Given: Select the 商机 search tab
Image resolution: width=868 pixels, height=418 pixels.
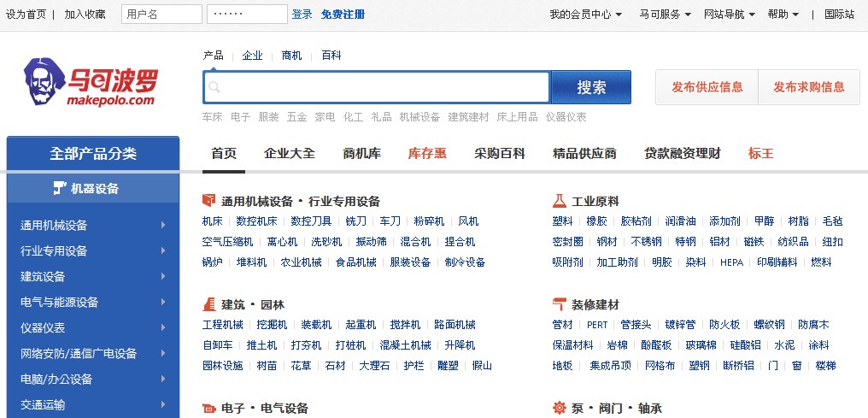Looking at the screenshot, I should click(x=291, y=56).
